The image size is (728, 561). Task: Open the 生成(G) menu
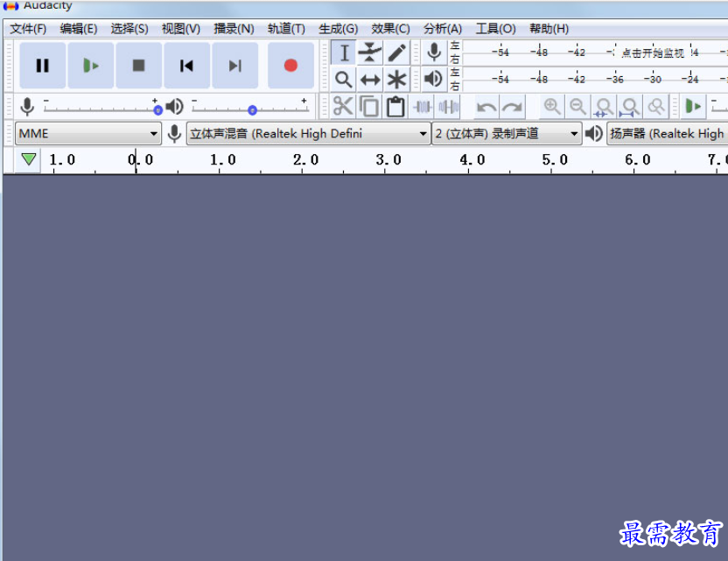point(339,29)
